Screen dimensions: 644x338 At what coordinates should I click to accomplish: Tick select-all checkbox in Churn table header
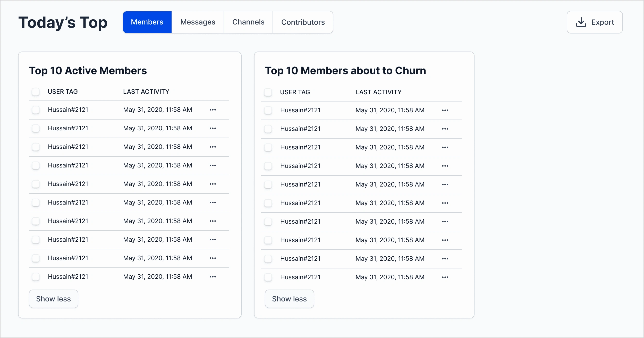tap(268, 92)
